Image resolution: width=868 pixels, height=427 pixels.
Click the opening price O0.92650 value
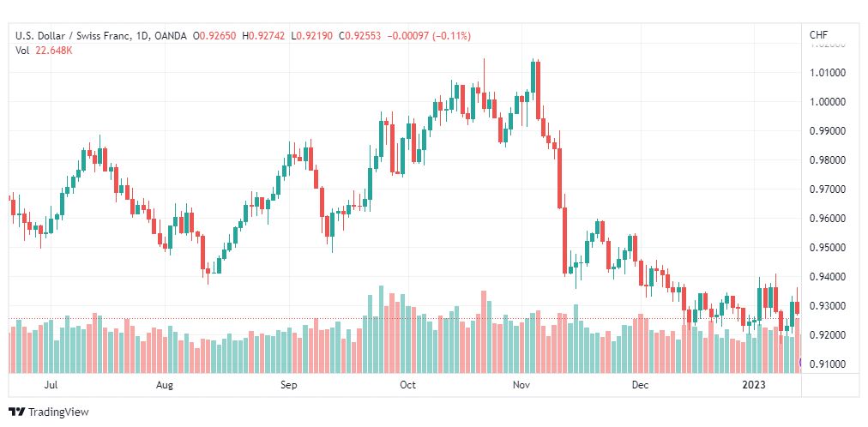[214, 36]
